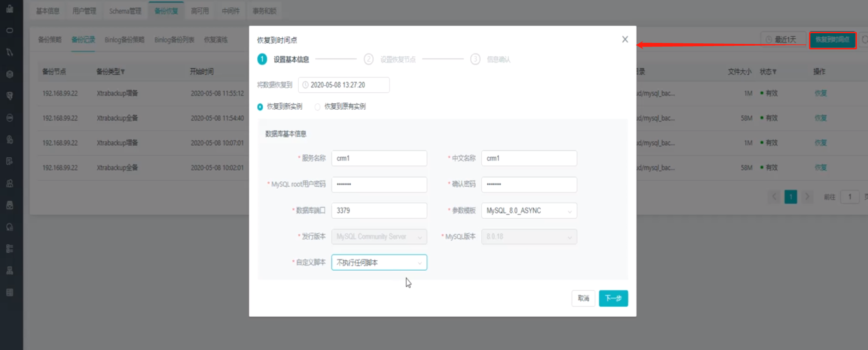Close the 恢复到时间点 dialog with X
Image resolution: width=868 pixels, height=350 pixels.
pos(625,40)
